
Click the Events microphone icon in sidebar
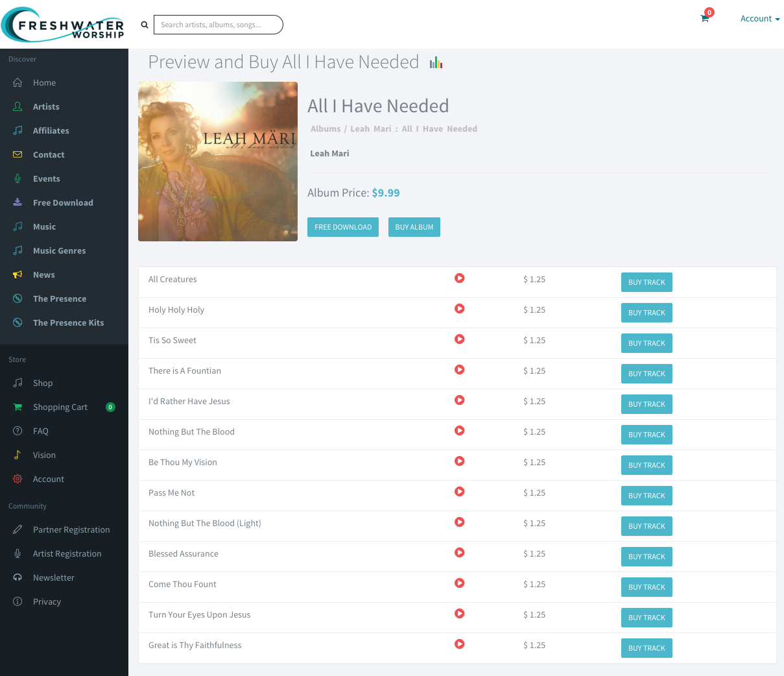tap(18, 178)
